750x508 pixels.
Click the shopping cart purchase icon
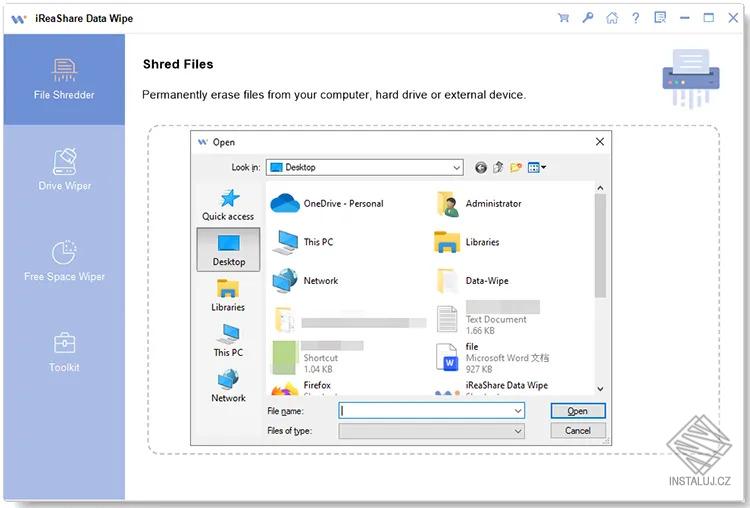click(x=563, y=18)
